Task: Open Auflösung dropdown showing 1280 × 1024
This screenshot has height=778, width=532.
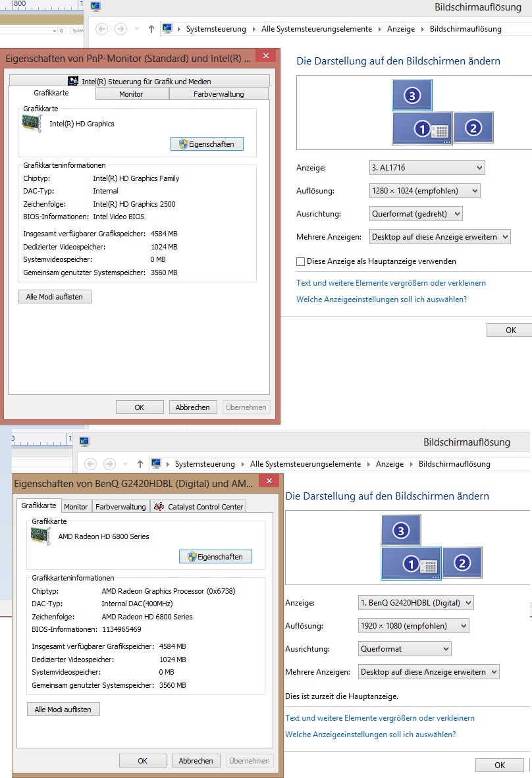Action: coord(425,190)
